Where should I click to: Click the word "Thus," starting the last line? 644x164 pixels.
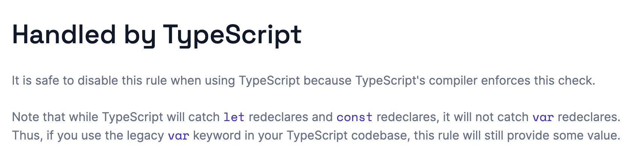(x=27, y=135)
